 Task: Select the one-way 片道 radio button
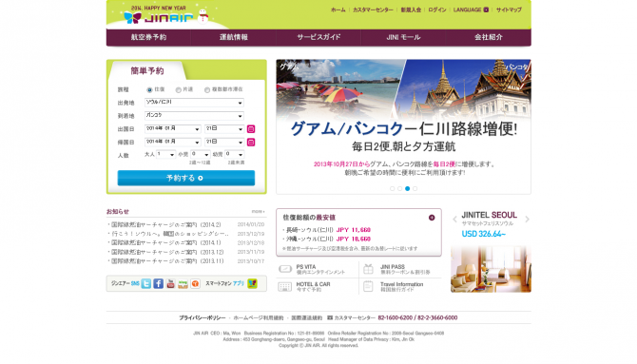point(178,89)
